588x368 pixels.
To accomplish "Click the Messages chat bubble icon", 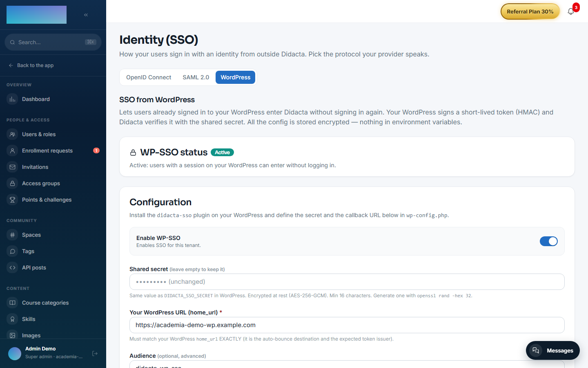I will [536, 350].
